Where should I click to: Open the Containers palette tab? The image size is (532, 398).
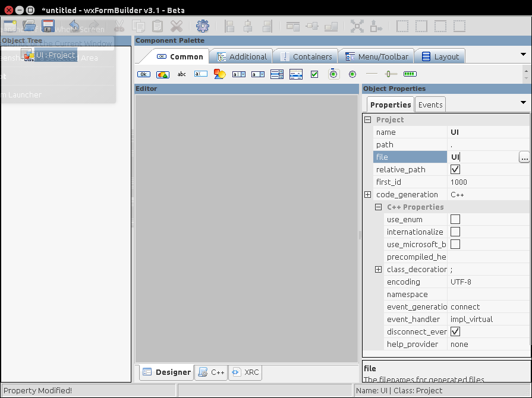pyautogui.click(x=306, y=56)
